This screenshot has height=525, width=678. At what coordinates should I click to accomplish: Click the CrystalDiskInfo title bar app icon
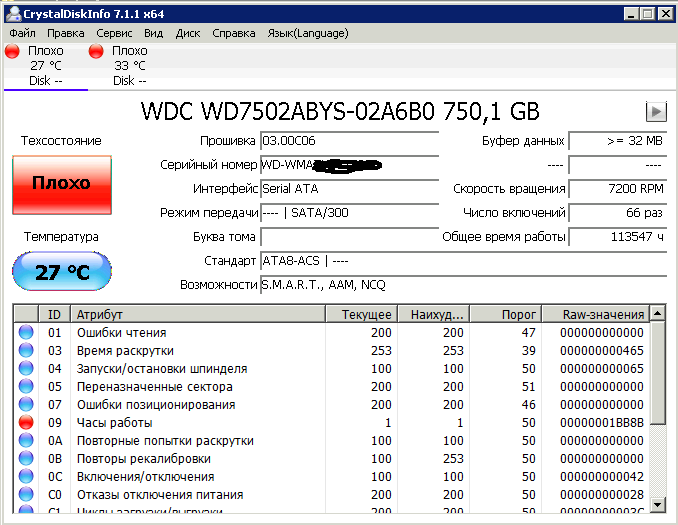tap(13, 14)
